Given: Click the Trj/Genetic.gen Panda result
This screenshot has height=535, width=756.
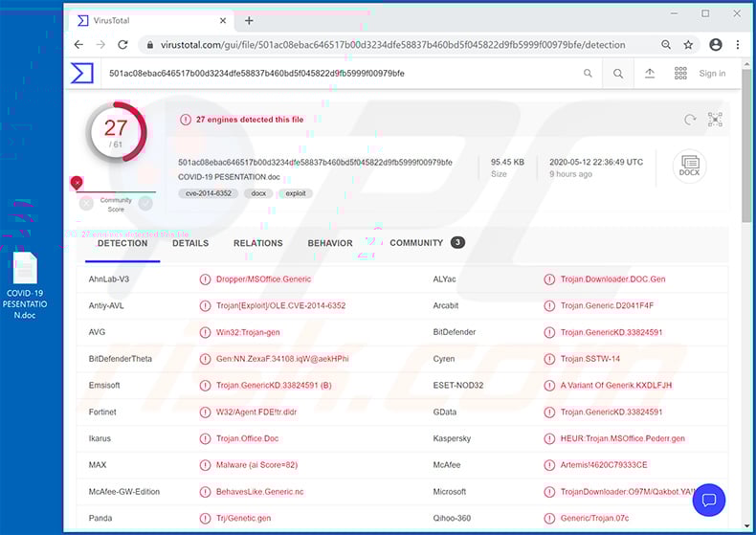Looking at the screenshot, I should tap(243, 518).
